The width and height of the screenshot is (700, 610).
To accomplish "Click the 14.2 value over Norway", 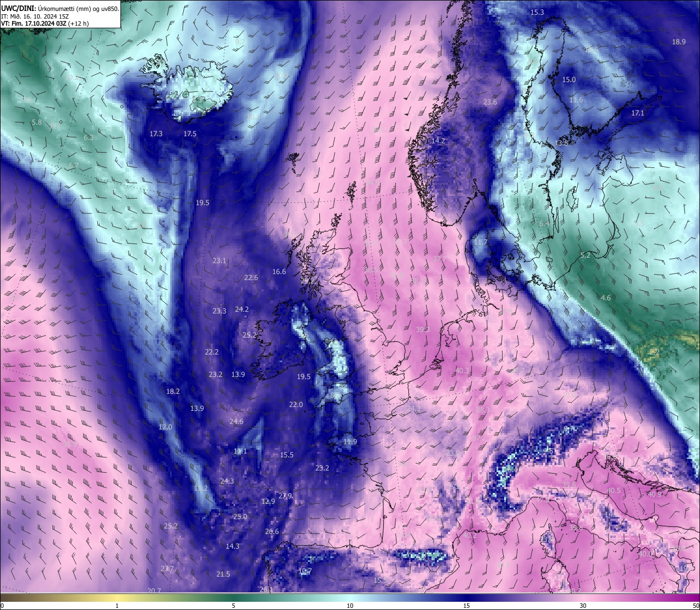I will tap(439, 141).
